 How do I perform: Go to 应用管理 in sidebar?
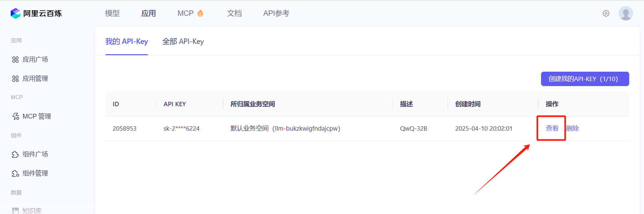35,79
